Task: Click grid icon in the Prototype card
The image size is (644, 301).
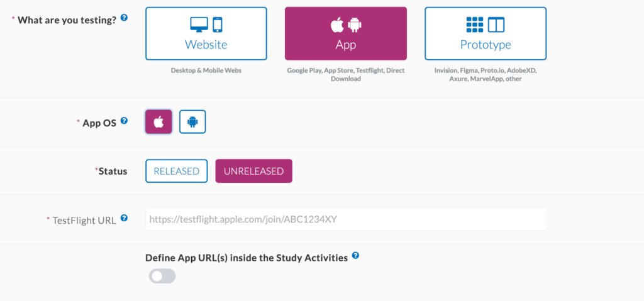Action: tap(475, 25)
